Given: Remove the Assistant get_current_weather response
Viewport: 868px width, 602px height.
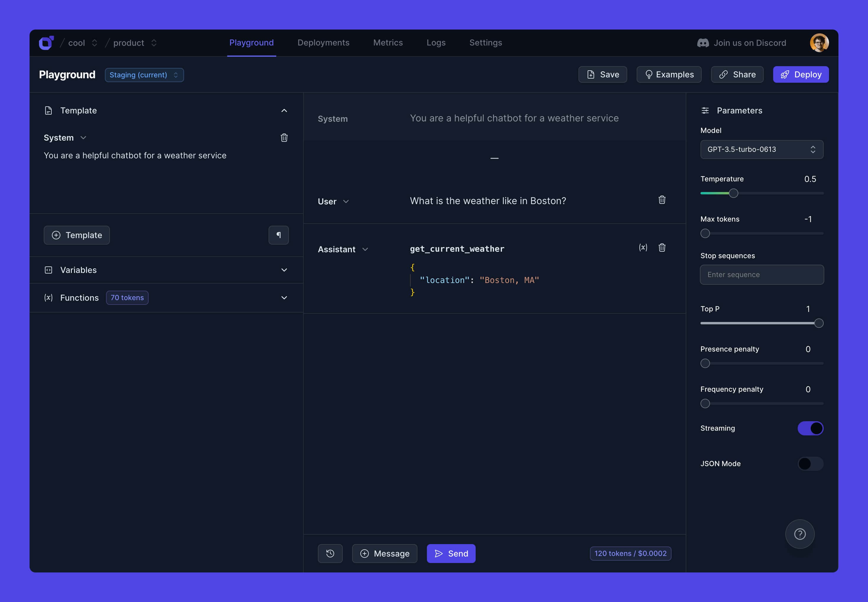Looking at the screenshot, I should pyautogui.click(x=662, y=248).
